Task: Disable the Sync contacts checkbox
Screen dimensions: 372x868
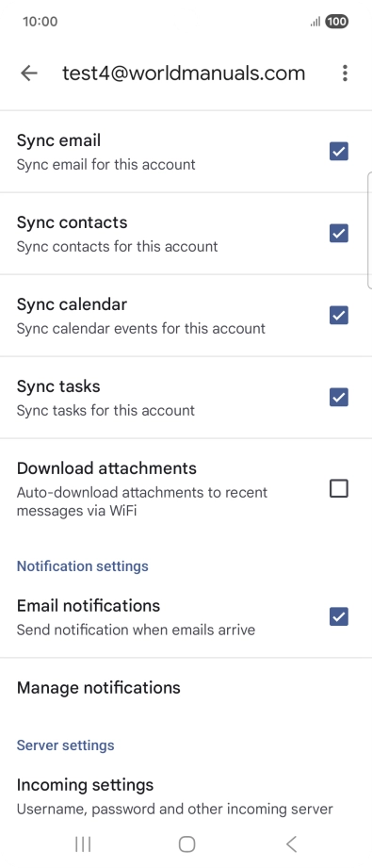Action: coord(339,233)
